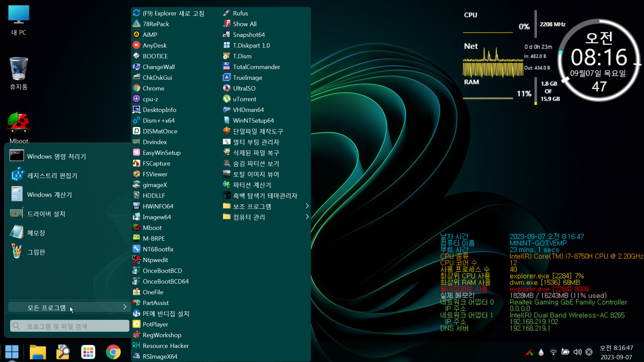Open the volume speaker tray icon
644x362 pixels.
(577, 352)
